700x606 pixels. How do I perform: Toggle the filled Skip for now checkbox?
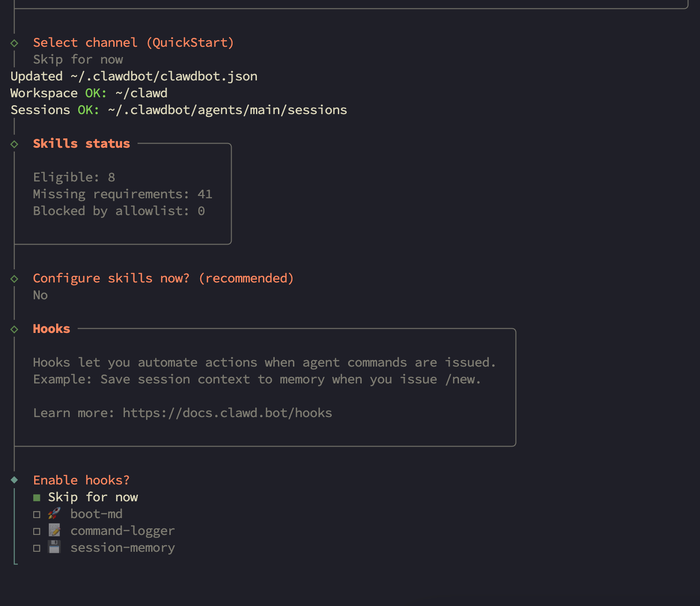tap(37, 498)
